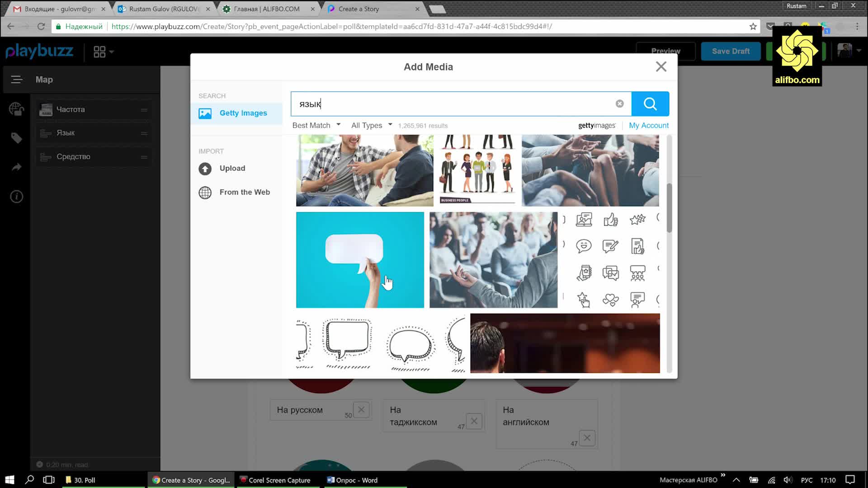This screenshot has width=868, height=488.
Task: Open the Playbuzz logo home link
Action: tap(39, 51)
